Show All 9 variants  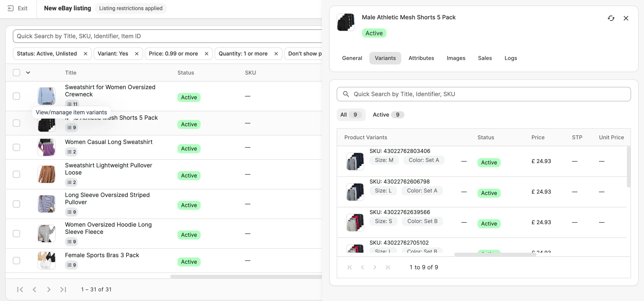[351, 115]
